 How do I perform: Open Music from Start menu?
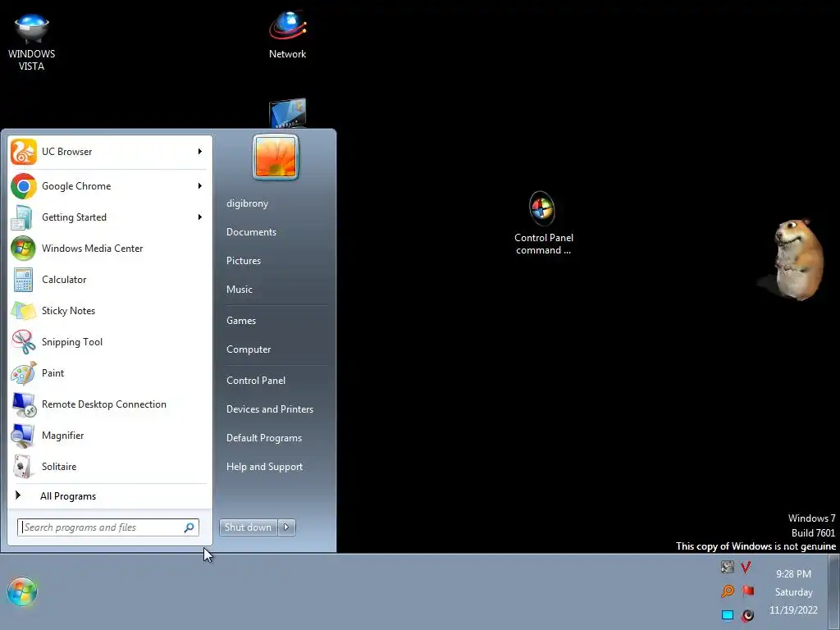239,290
